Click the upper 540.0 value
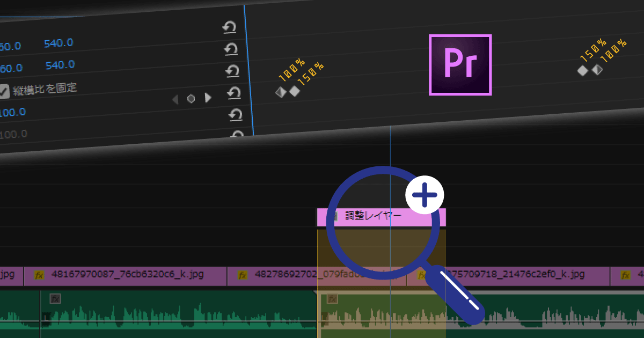Image resolution: width=644 pixels, height=338 pixels. tap(59, 43)
